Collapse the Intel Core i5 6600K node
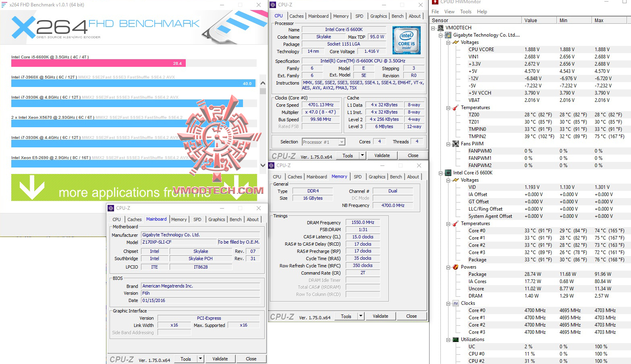 (441, 173)
